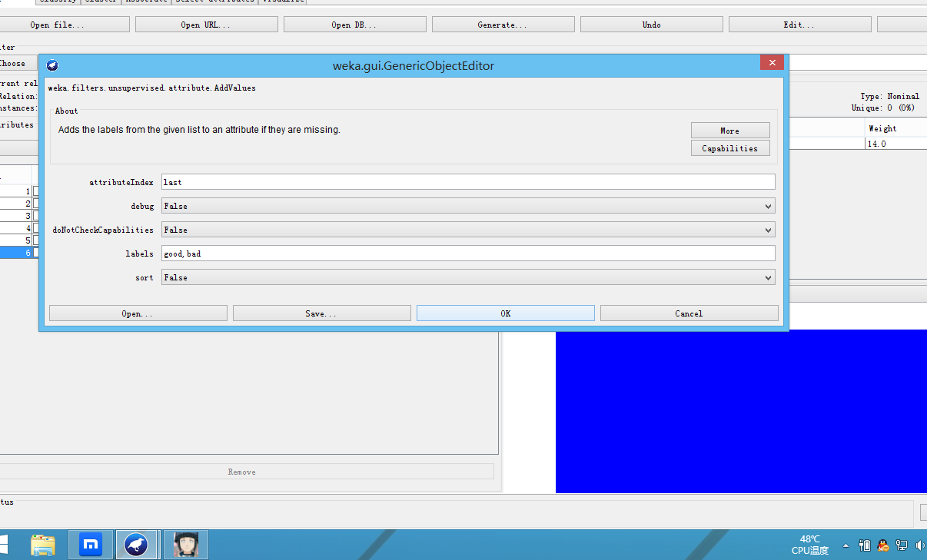Viewport: 927px width, 560px height.
Task: Click the 14.0 weight cell
Action: (x=895, y=144)
